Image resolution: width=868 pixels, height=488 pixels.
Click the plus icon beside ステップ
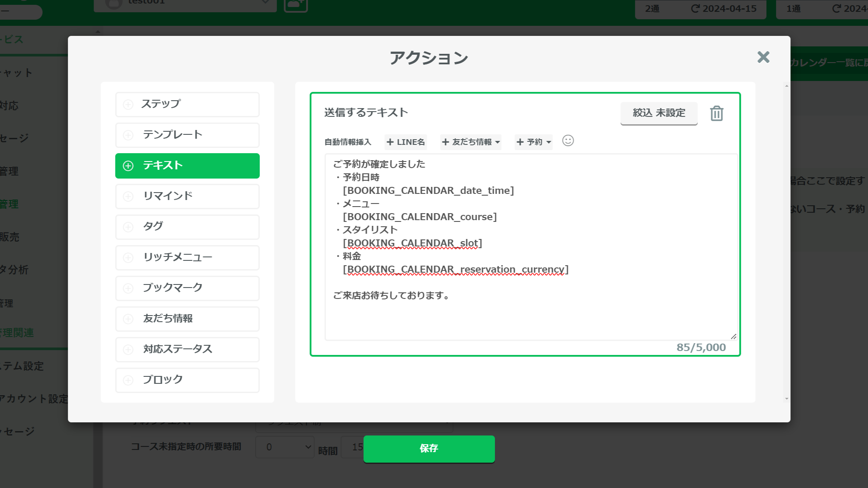(128, 104)
